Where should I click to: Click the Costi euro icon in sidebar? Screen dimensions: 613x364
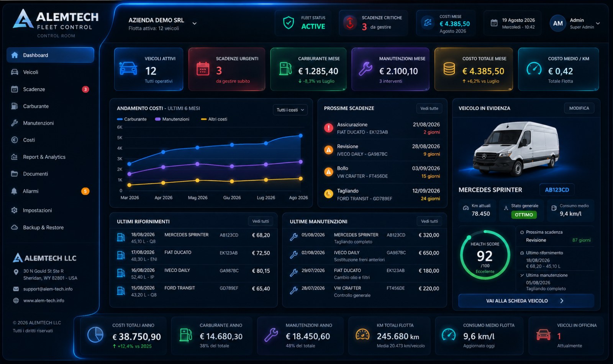pos(15,140)
